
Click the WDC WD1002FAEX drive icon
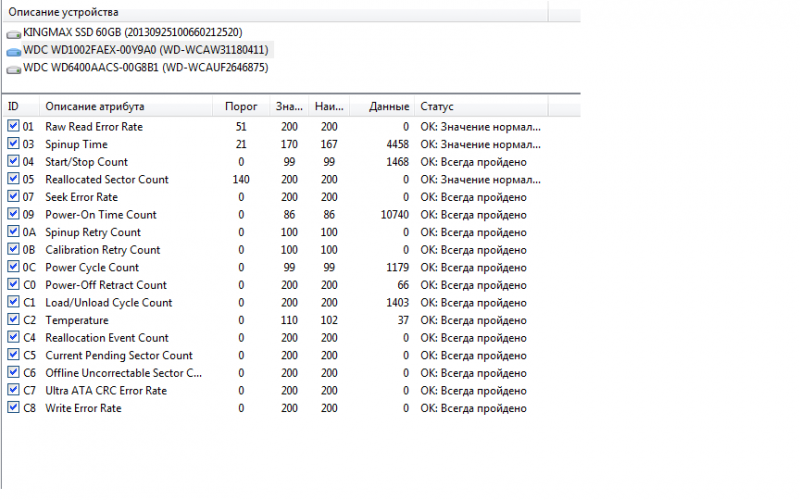click(13, 50)
